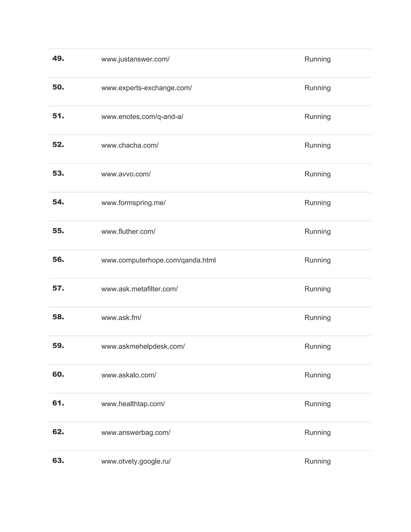Open the otvety.google.ru link
Image resolution: width=411 pixels, height=532 pixels.
pos(136,461)
